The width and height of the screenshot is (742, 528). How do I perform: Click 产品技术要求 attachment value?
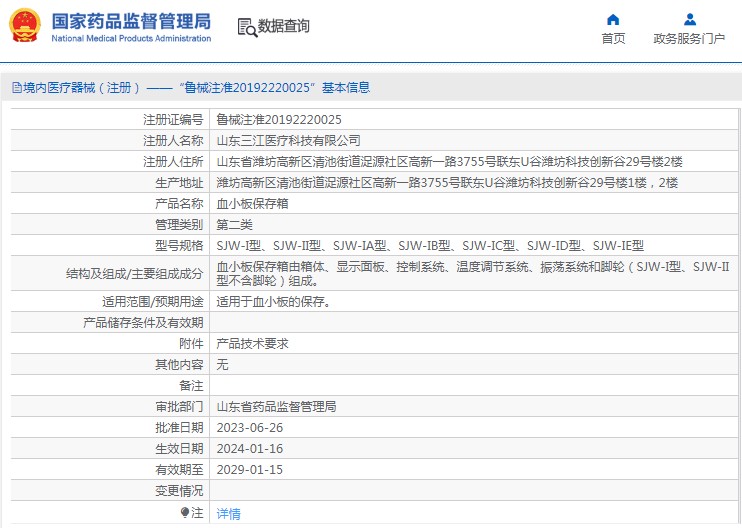pyautogui.click(x=252, y=343)
